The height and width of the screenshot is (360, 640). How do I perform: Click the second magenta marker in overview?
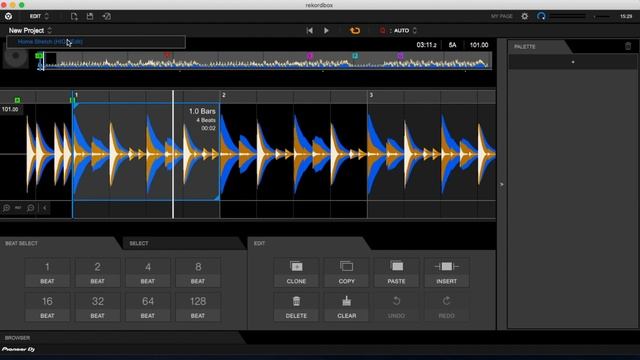(x=400, y=56)
